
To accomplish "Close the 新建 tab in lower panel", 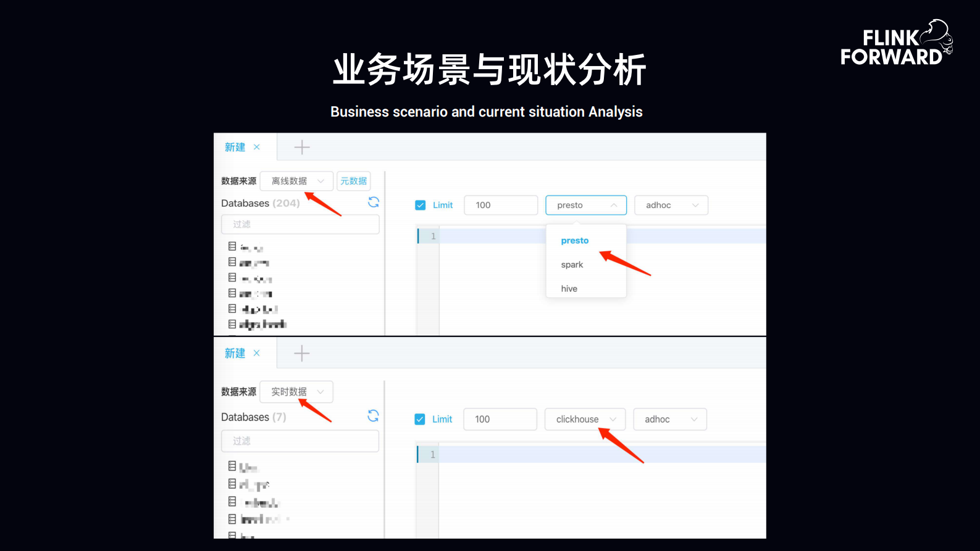I will pyautogui.click(x=257, y=353).
